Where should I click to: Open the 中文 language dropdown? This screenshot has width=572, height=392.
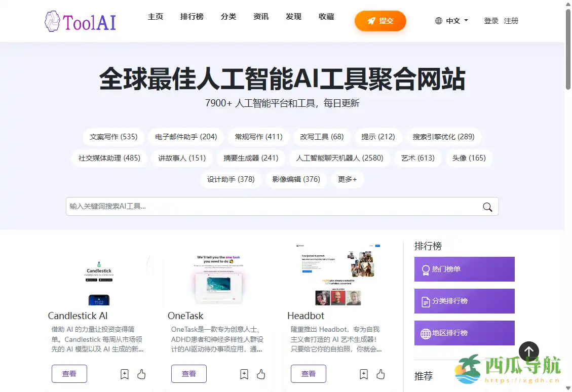(452, 21)
